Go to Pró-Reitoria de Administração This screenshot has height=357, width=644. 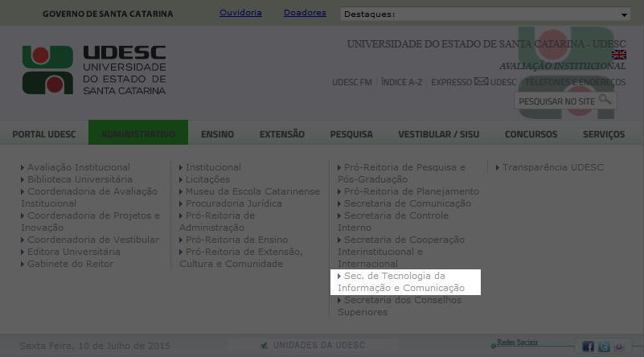217,221
